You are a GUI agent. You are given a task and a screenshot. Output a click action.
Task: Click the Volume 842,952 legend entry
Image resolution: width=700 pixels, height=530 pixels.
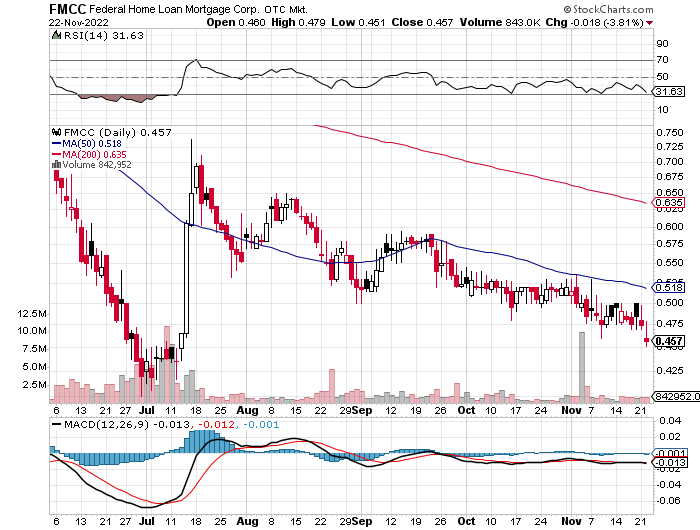[97, 165]
